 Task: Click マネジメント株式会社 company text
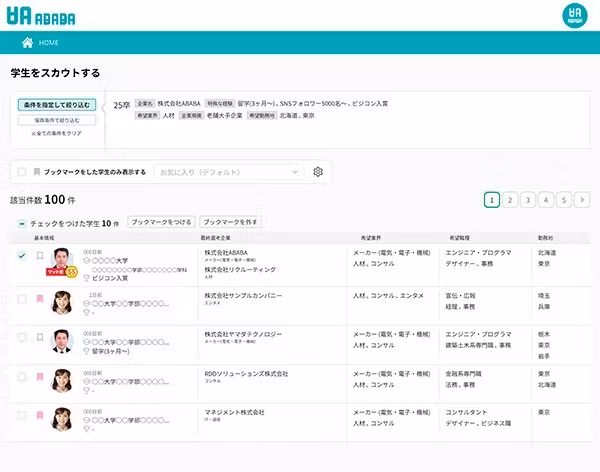coord(234,412)
